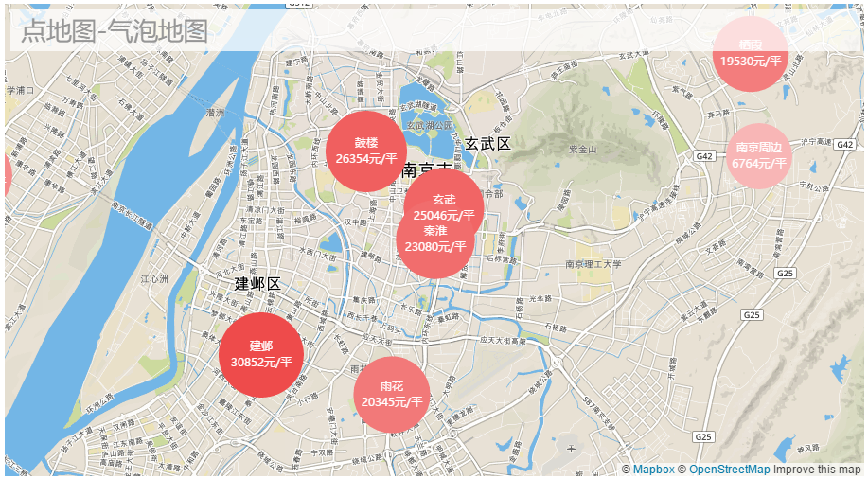Click the S87 南京支线 road label
Viewport: 868px width, 479px height.
tap(599, 415)
